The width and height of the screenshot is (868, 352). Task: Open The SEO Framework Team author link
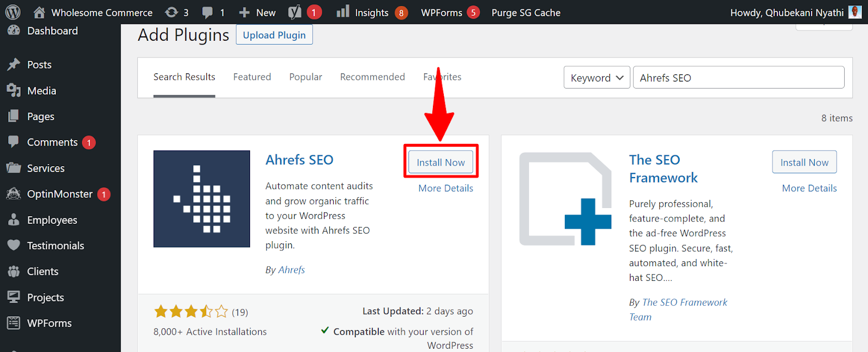(678, 310)
